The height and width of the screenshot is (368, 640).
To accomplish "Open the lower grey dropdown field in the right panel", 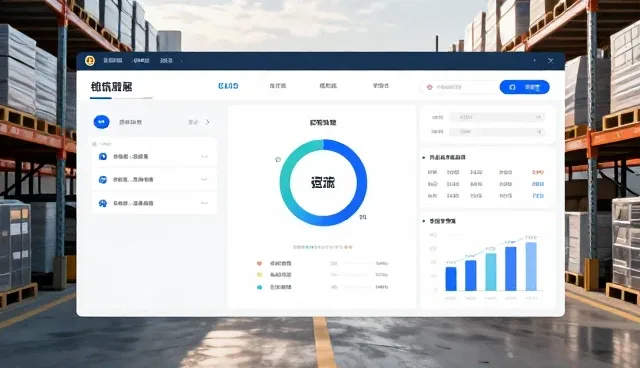I will pyautogui.click(x=497, y=132).
